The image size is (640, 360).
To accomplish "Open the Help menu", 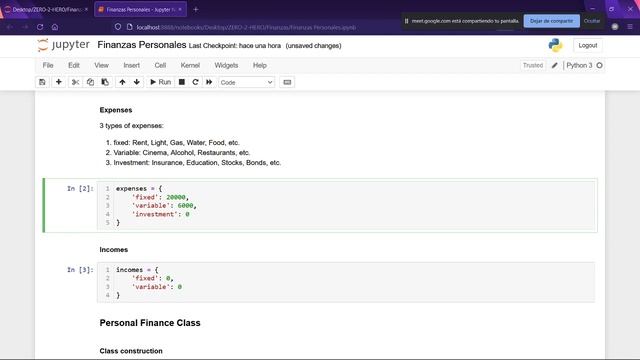I will point(260,65).
